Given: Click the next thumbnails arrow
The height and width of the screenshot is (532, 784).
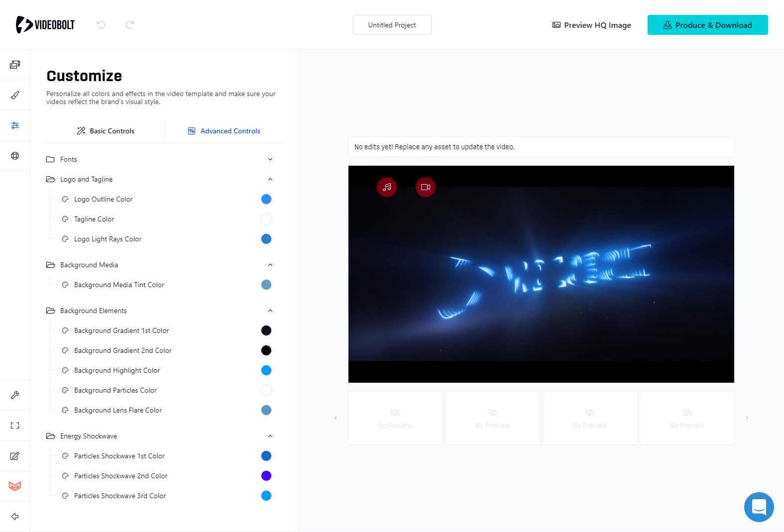Looking at the screenshot, I should [747, 418].
